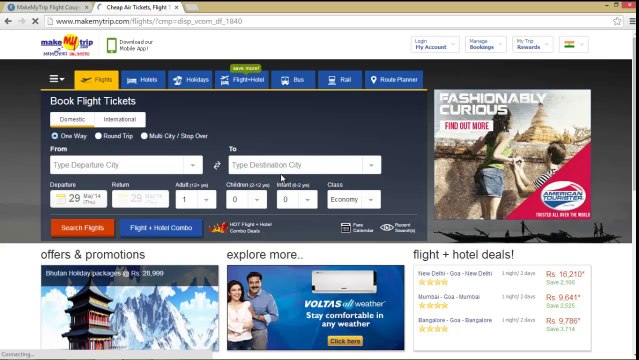Click the browser address bar URL
This screenshot has height=360, width=639.
click(149, 21)
